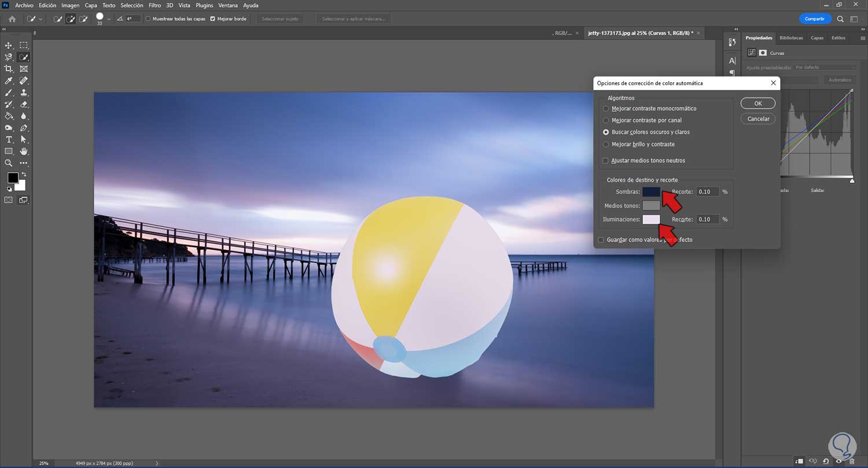Select the Zoom magnifier tool
Viewport: 868px width, 468px height.
[x=9, y=163]
